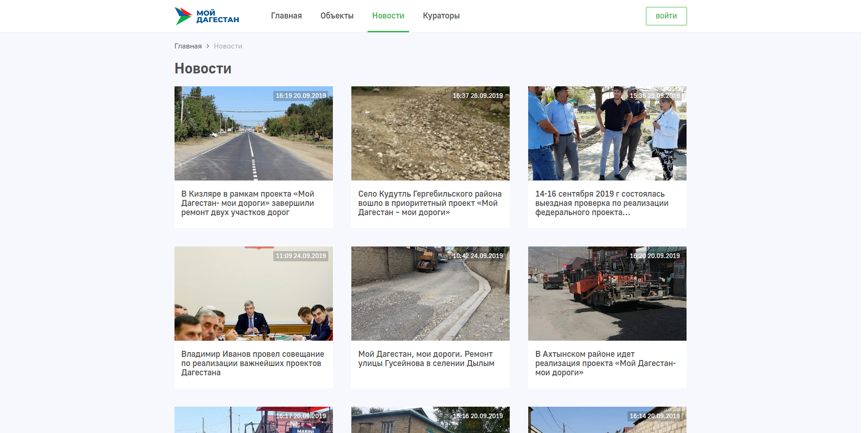Open the Гусейнова street repair photo
Viewport: 868px width, 433px height.
click(x=430, y=294)
